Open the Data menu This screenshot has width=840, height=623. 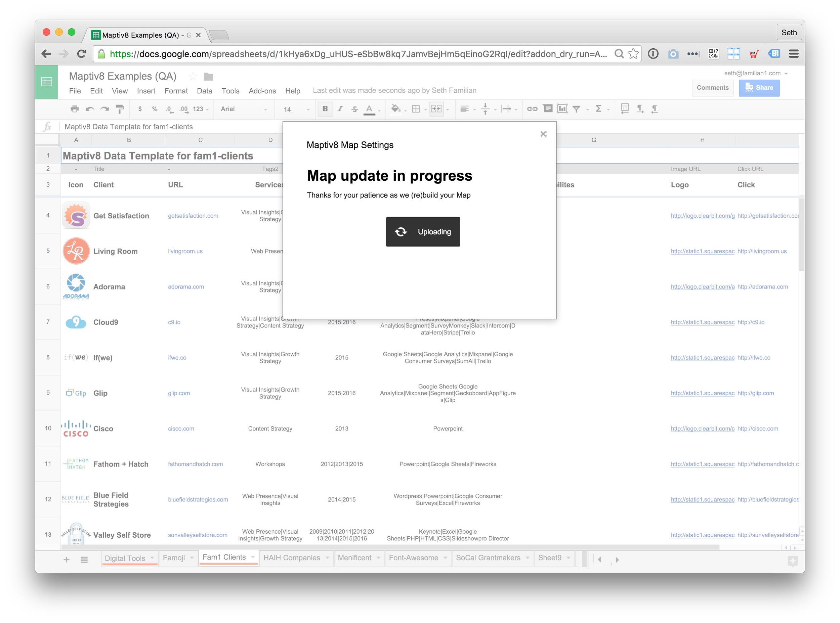(x=204, y=91)
